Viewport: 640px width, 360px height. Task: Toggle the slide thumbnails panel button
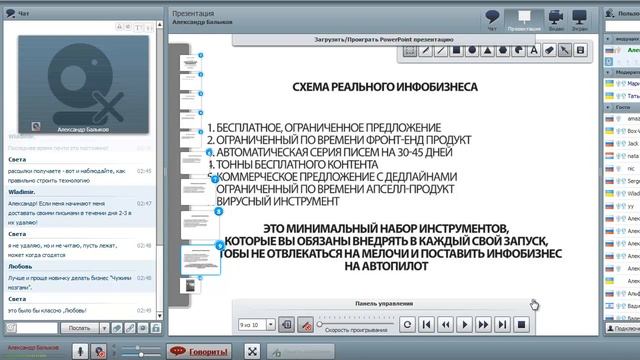point(287,325)
